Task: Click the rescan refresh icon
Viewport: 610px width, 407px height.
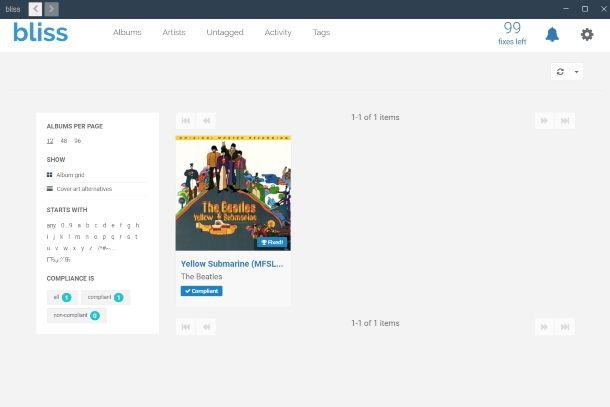Action: 560,72
